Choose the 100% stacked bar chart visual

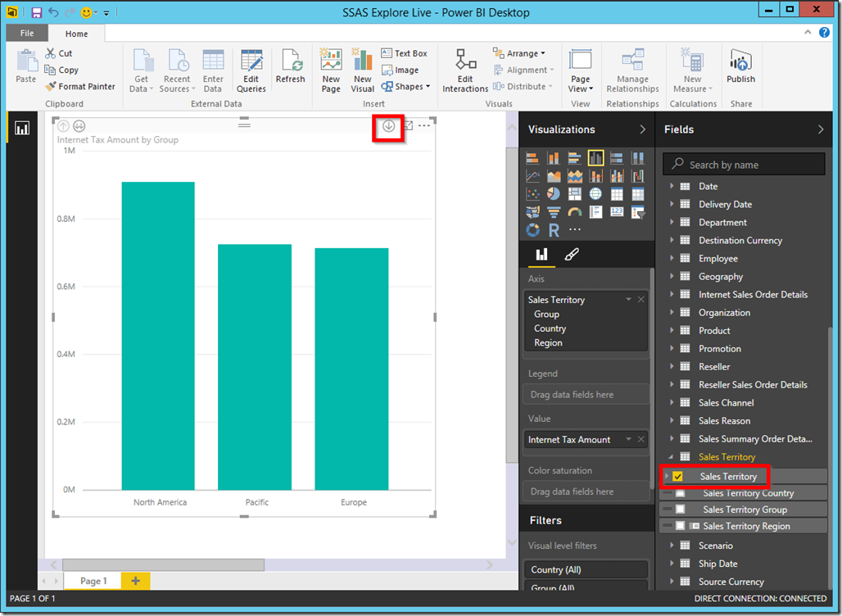coord(617,158)
